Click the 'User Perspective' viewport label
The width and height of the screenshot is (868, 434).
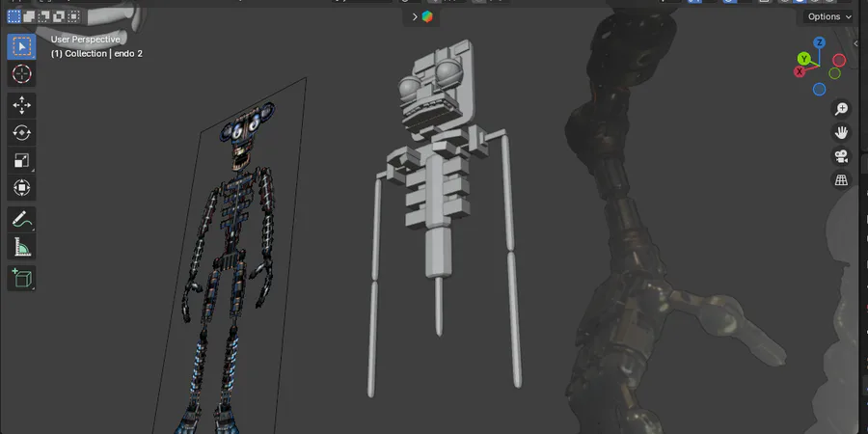point(85,40)
